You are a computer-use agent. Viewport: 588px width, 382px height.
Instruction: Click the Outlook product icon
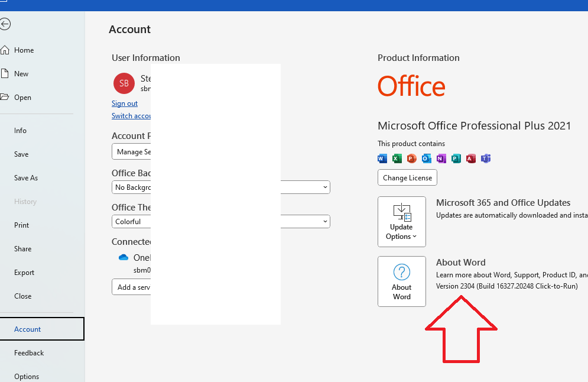click(x=427, y=158)
